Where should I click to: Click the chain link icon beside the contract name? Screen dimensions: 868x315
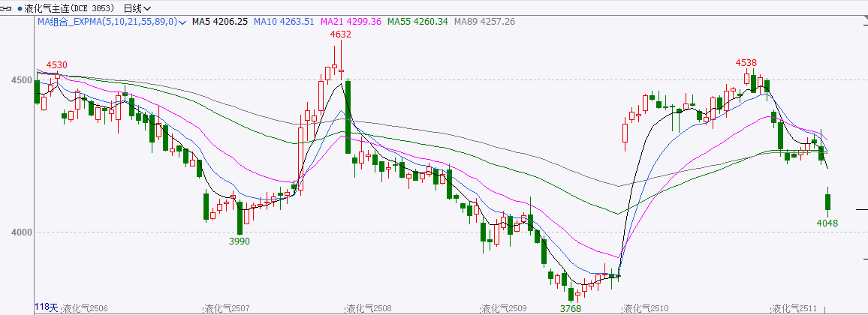pyautogui.click(x=7, y=8)
